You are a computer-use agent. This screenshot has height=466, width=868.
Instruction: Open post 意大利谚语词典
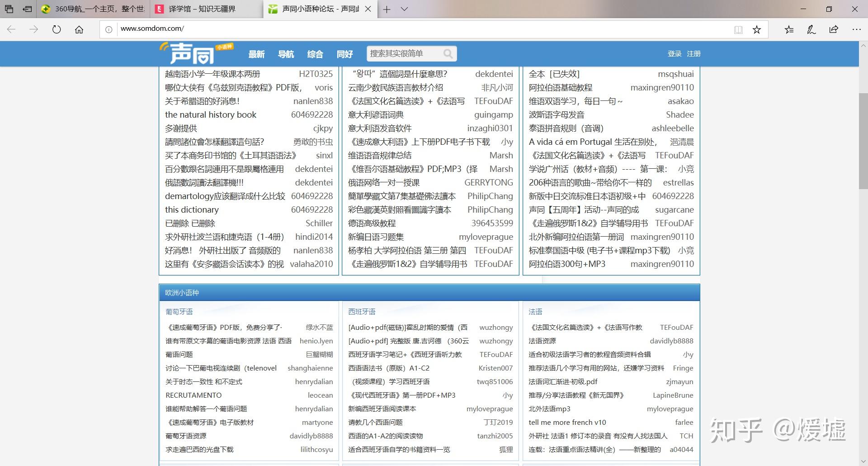(x=376, y=114)
